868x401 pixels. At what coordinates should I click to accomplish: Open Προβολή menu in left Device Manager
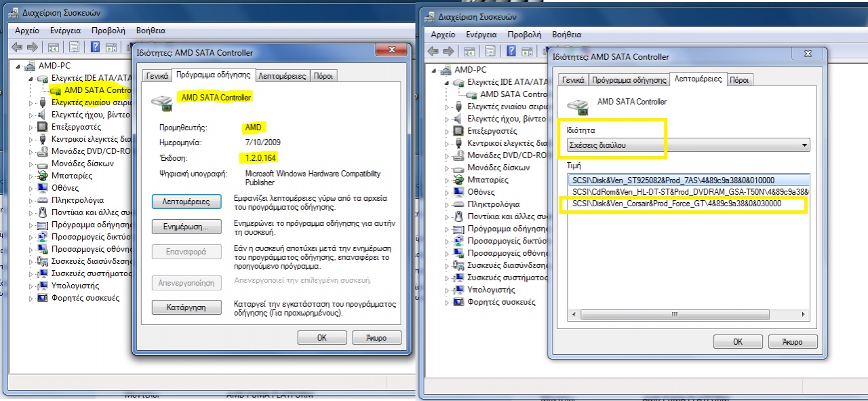(108, 31)
